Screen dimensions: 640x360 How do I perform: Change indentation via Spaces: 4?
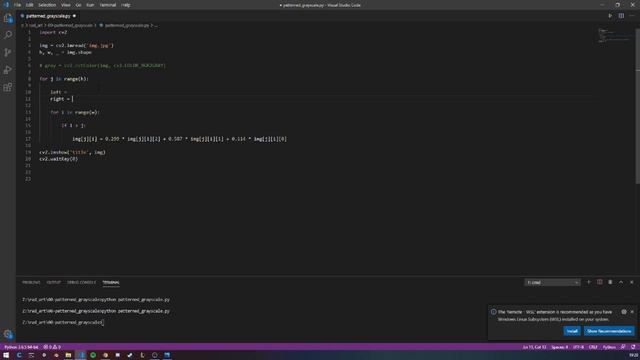click(560, 347)
